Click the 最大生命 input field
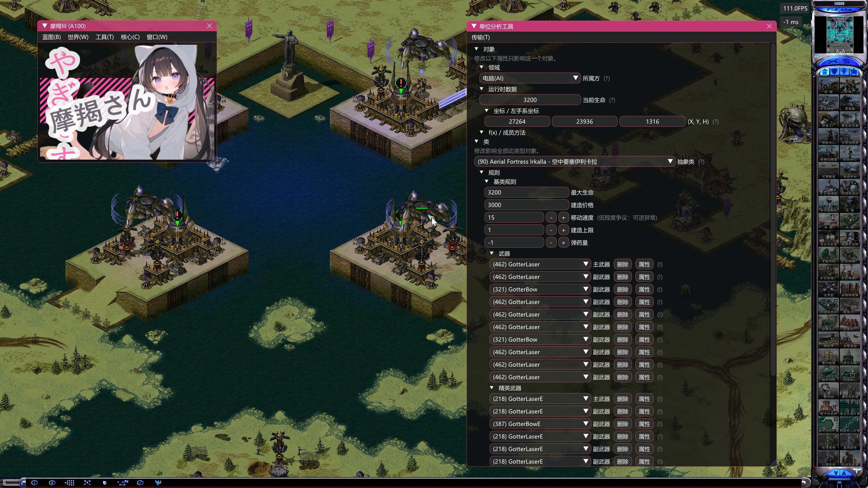This screenshot has width=868, height=488. (x=526, y=192)
